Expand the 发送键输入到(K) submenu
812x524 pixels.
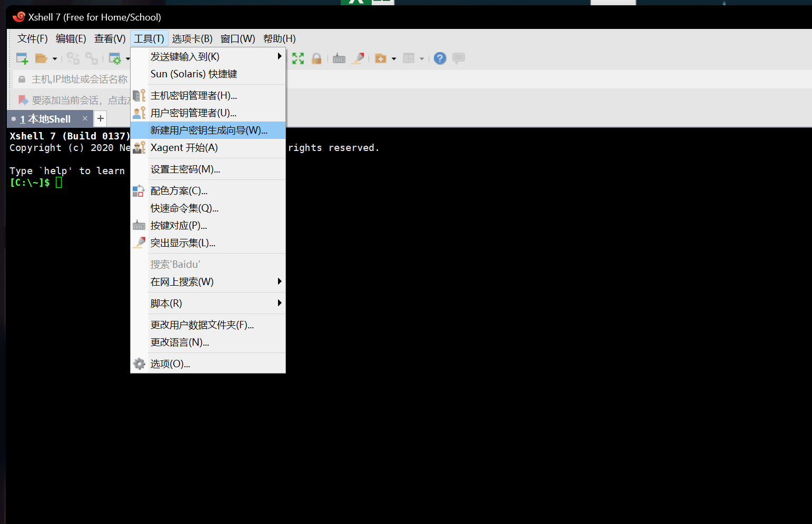coord(208,56)
